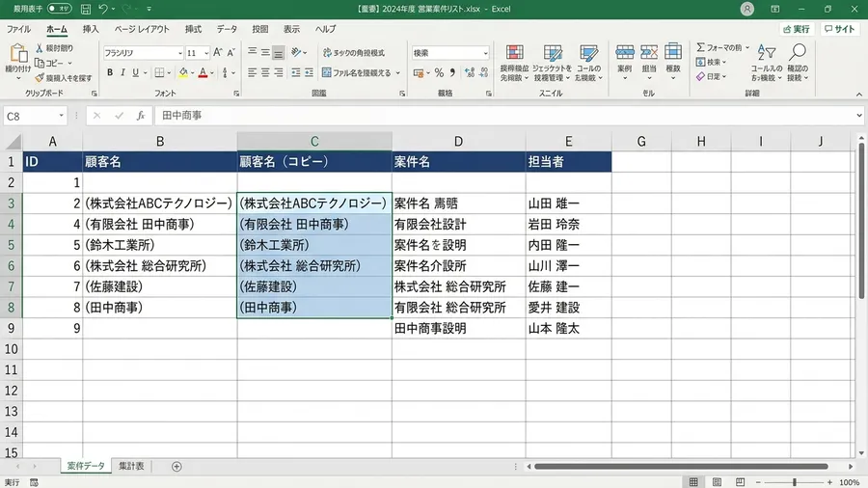Viewport: 868px width, 488px height.
Task: Align text to top
Action: (x=252, y=52)
